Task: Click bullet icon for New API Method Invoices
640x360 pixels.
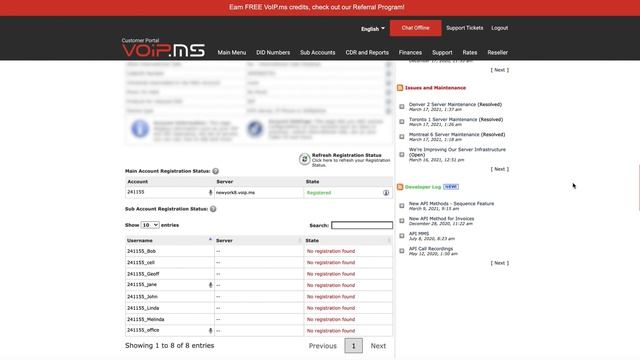Action: (402, 221)
